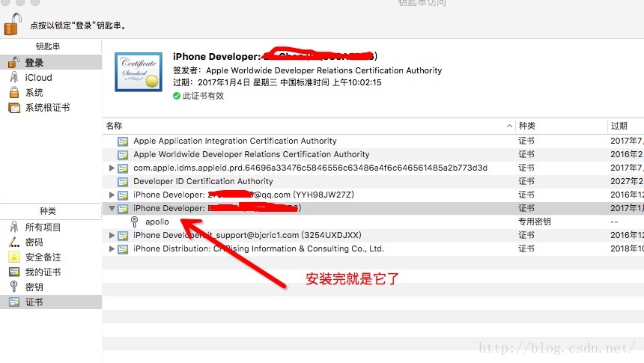Click the 钥匙串 section heading in the sidebar
This screenshot has width=644, height=363.
click(48, 46)
